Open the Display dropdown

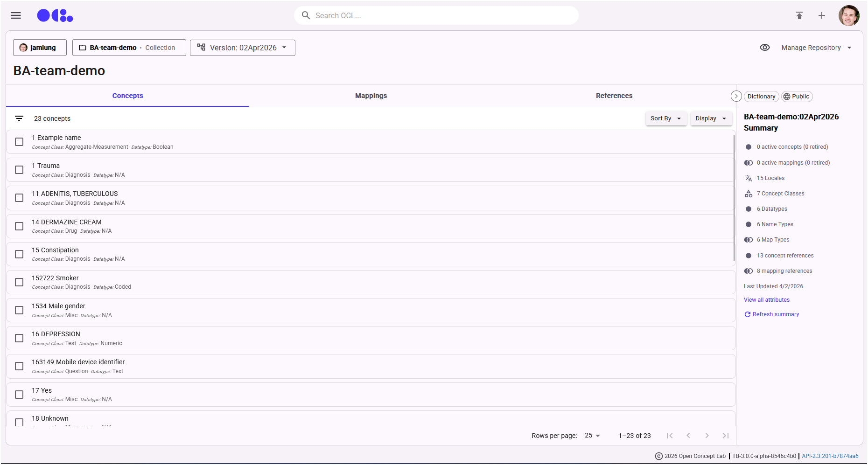[711, 118]
